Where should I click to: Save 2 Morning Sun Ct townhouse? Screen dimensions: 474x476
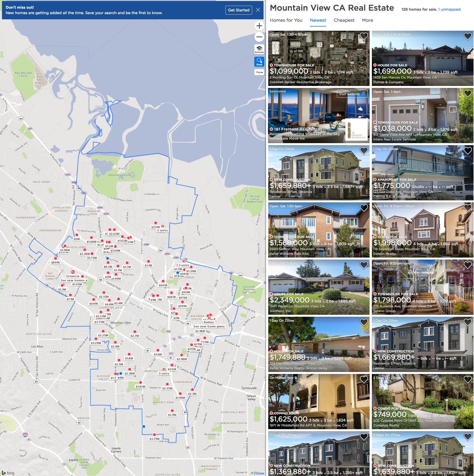(364, 36)
